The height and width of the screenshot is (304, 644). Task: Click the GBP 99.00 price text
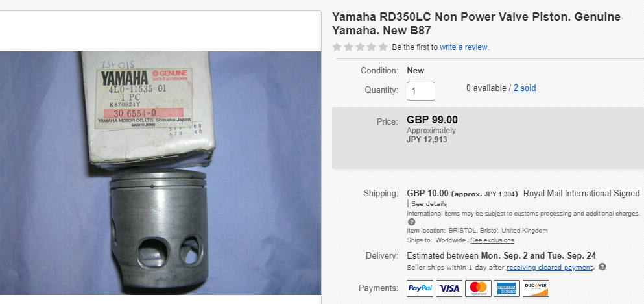click(432, 120)
